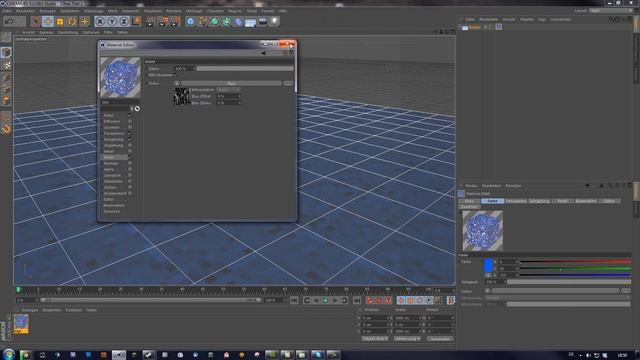The image size is (640, 360).
Task: Click the red R color slider
Action: [x=575, y=262]
